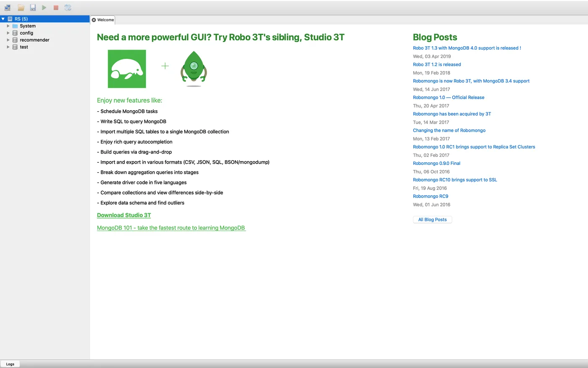Click the date 'Thu, 06 Oct 2016'
The image size is (588, 368).
431,172
